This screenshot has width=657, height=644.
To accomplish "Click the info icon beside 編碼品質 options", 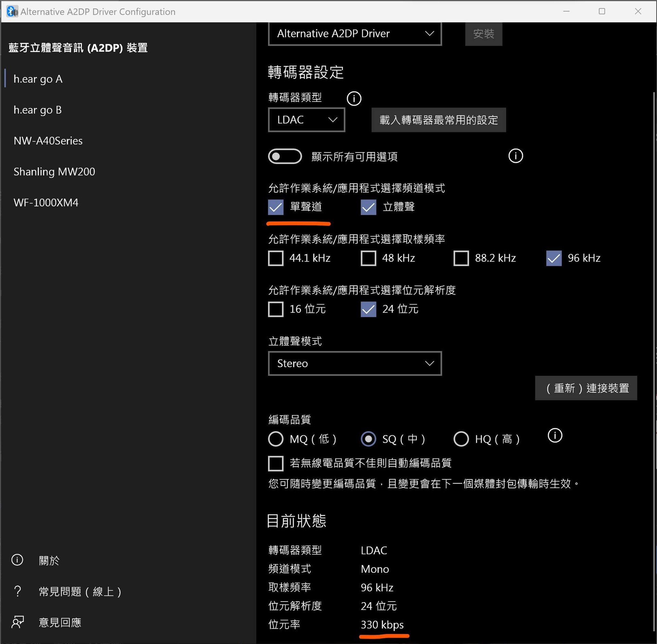I will 555,436.
